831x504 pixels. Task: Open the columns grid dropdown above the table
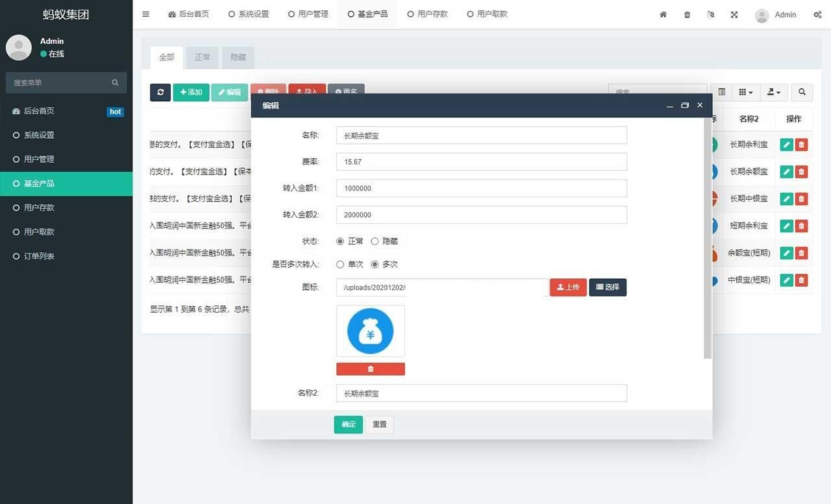pyautogui.click(x=745, y=91)
